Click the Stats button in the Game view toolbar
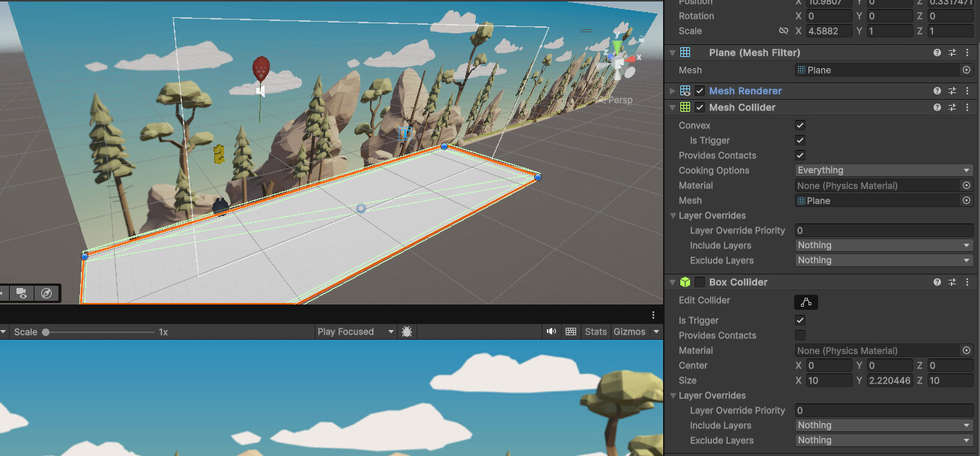This screenshot has height=456, width=980. coord(595,331)
